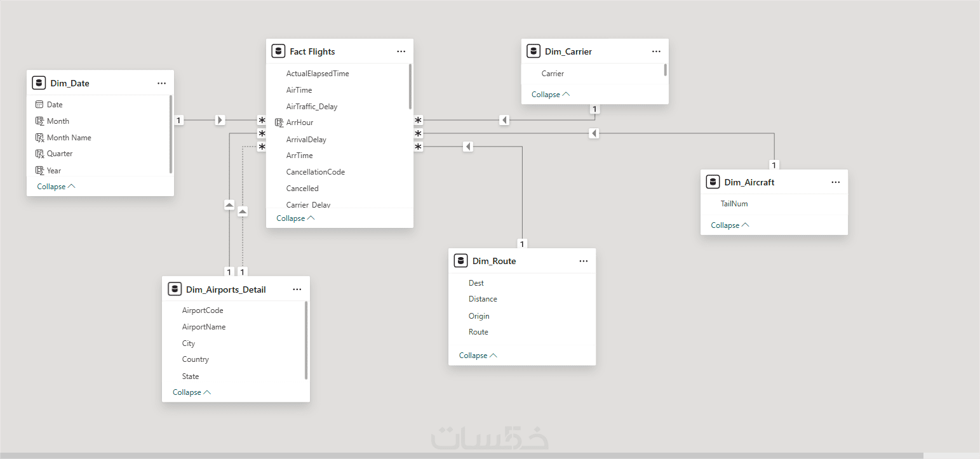Click the Quarter field's calculated icon
Image resolution: width=980 pixels, height=459 pixels.
point(39,154)
